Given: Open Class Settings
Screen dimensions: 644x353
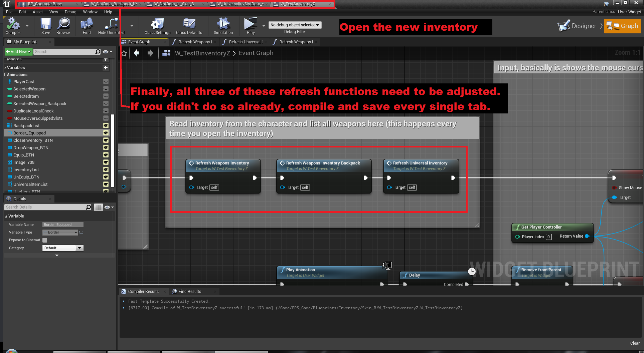Looking at the screenshot, I should pyautogui.click(x=157, y=26).
